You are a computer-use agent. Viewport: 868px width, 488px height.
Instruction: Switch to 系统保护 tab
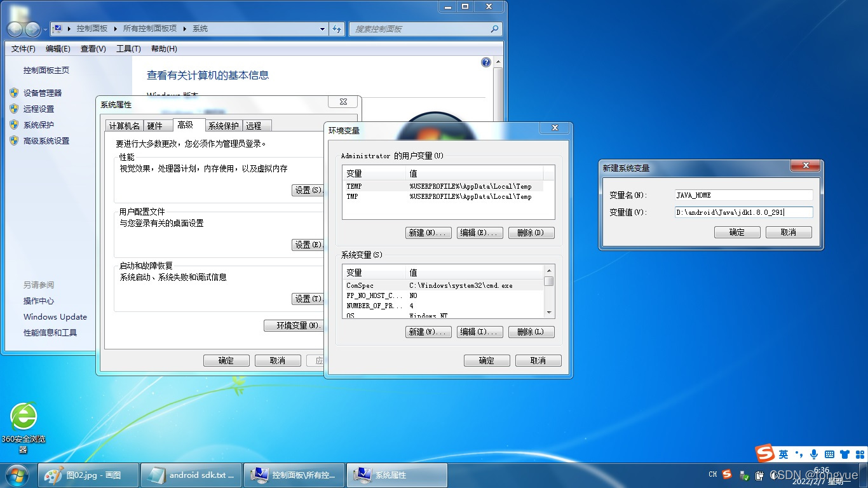[x=224, y=126]
